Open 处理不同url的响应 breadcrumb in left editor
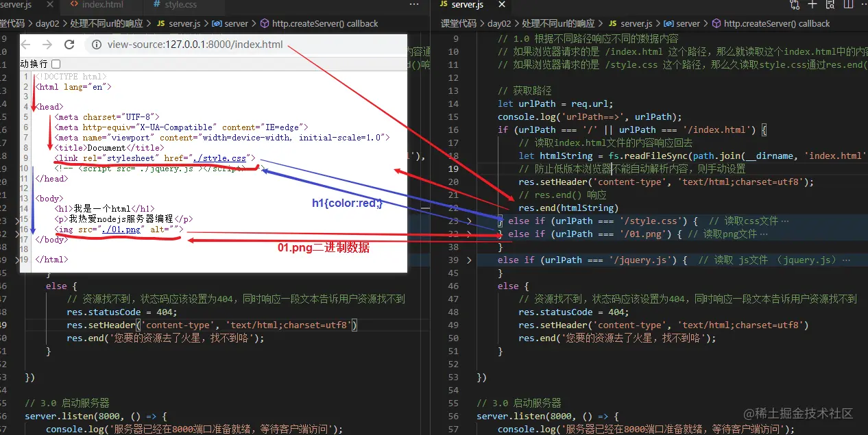868x435 pixels. [106, 23]
